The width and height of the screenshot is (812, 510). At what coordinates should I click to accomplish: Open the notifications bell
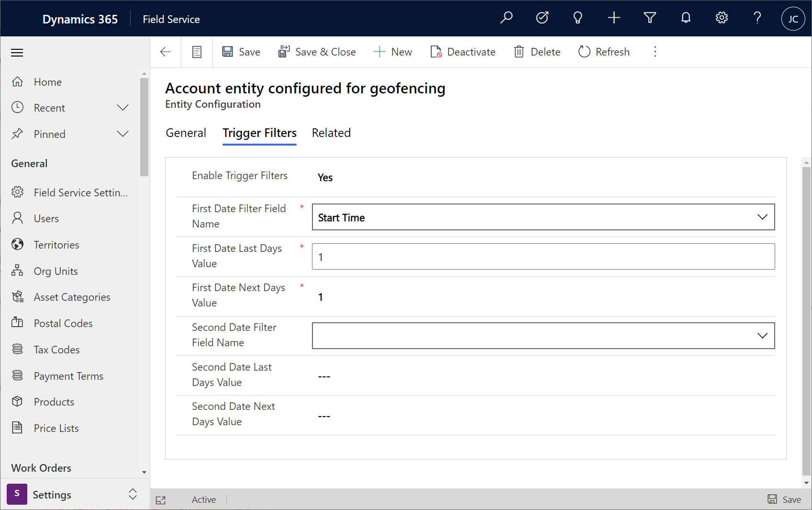686,18
